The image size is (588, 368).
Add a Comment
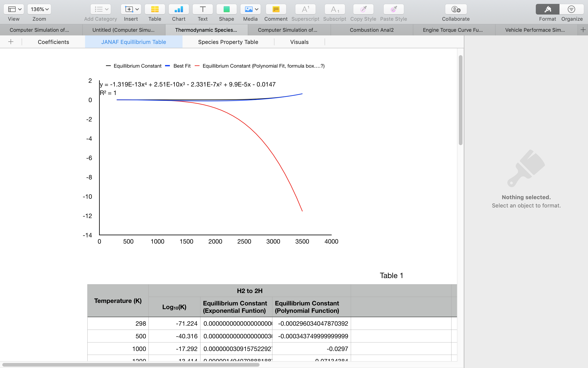[x=276, y=9]
